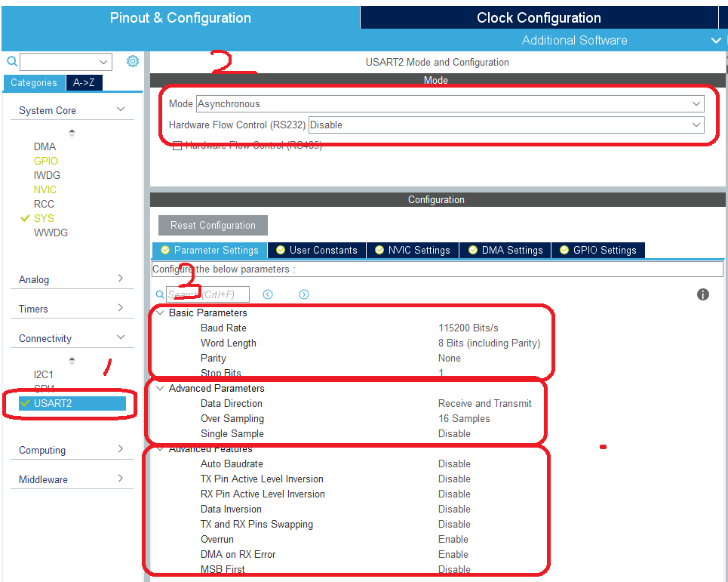Click the info icon in the Configuration panel
The height and width of the screenshot is (582, 728).
702,294
